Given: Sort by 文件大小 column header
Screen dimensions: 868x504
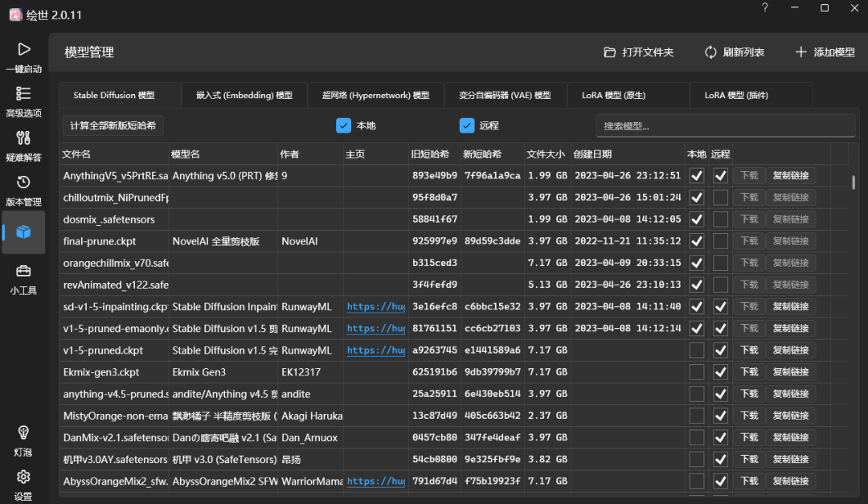Looking at the screenshot, I should tap(547, 154).
